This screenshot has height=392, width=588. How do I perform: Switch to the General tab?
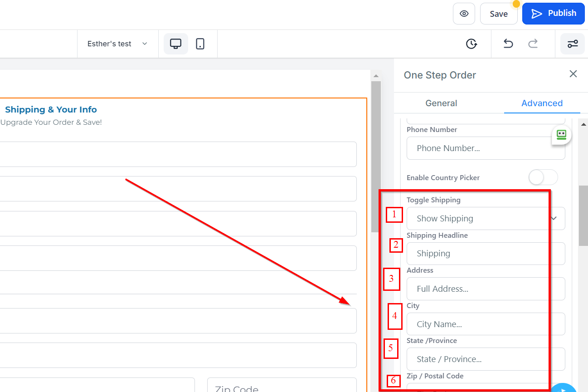[x=441, y=103]
